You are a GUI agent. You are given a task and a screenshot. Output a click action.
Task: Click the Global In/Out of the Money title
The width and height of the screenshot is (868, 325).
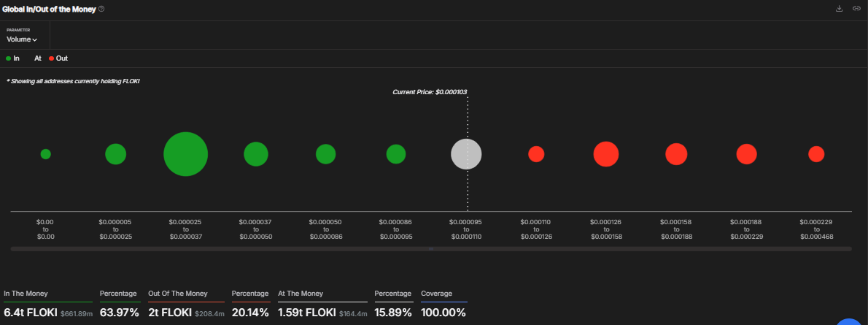pyautogui.click(x=49, y=9)
